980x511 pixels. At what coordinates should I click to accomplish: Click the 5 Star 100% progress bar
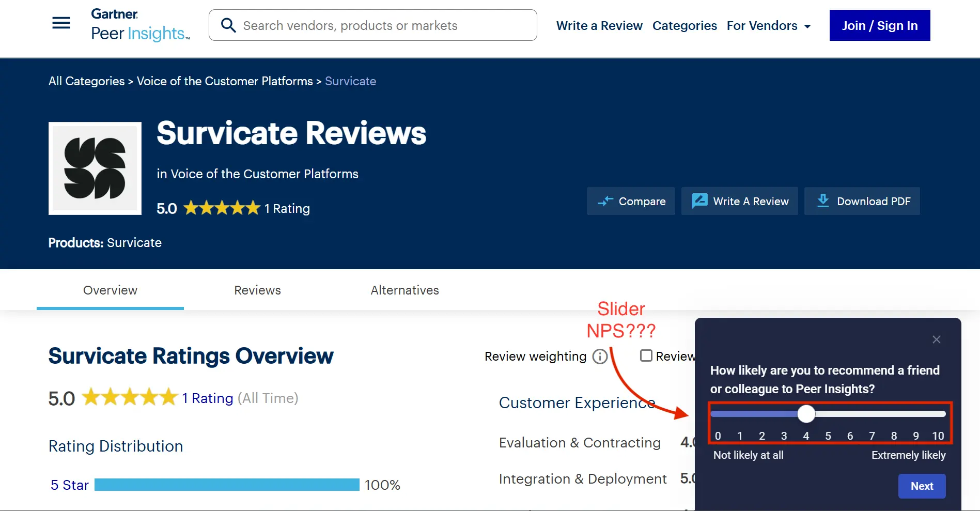(227, 485)
